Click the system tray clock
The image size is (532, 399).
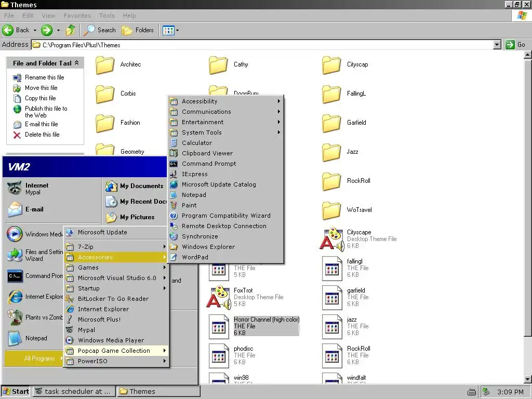(510, 392)
